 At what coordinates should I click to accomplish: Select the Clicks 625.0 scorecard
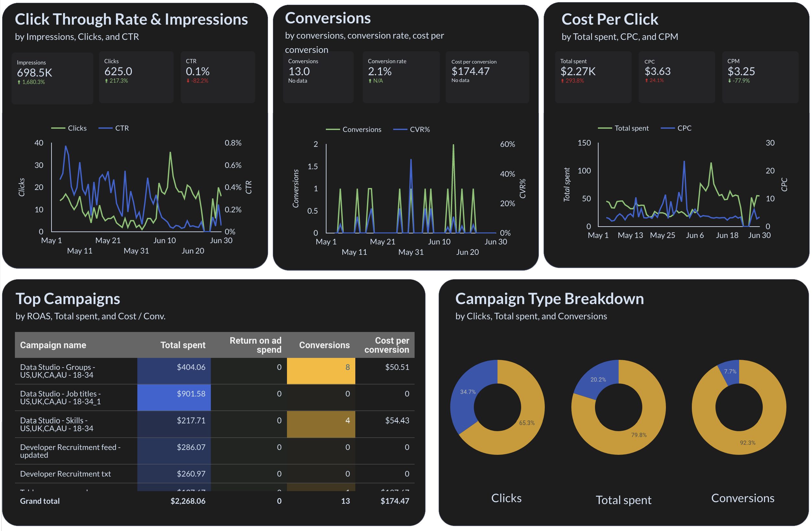(x=136, y=77)
